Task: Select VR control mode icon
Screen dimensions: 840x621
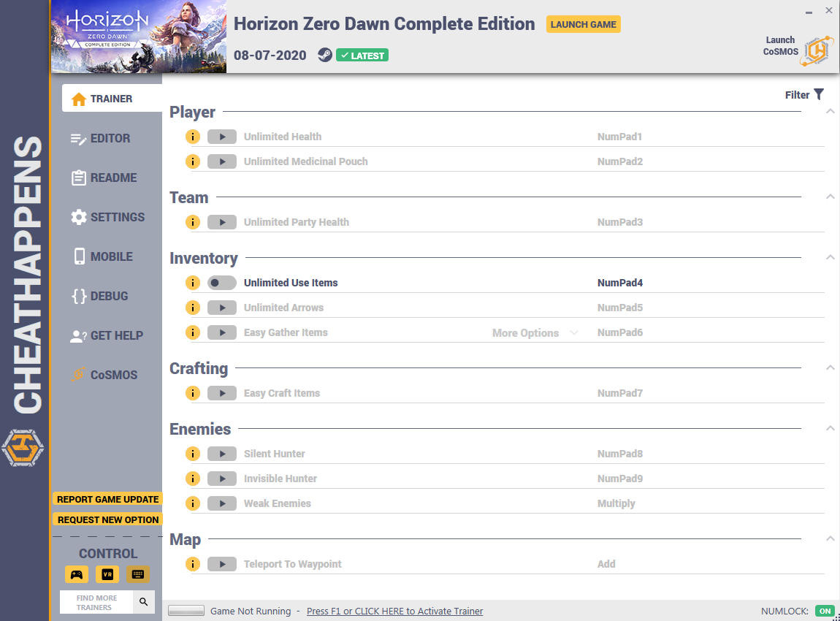Action: click(107, 574)
